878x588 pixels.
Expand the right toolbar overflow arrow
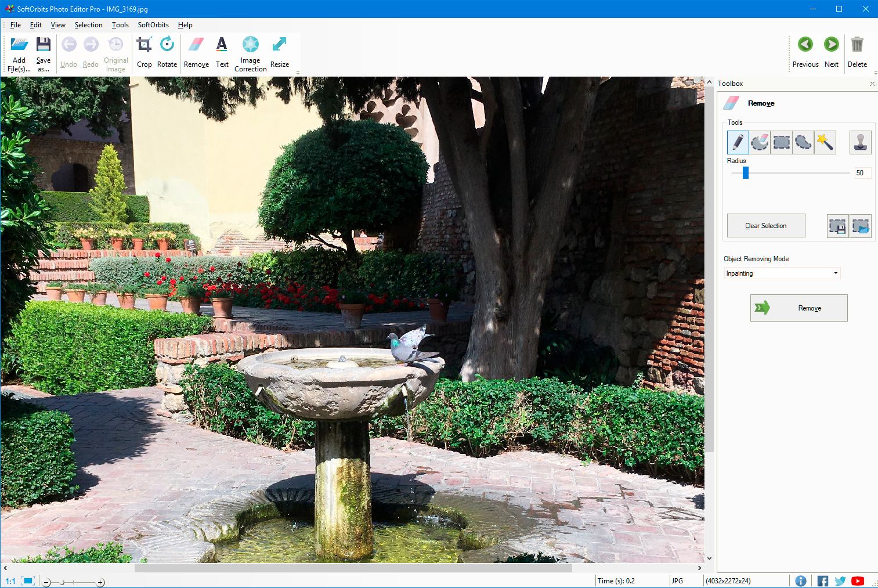tap(875, 73)
